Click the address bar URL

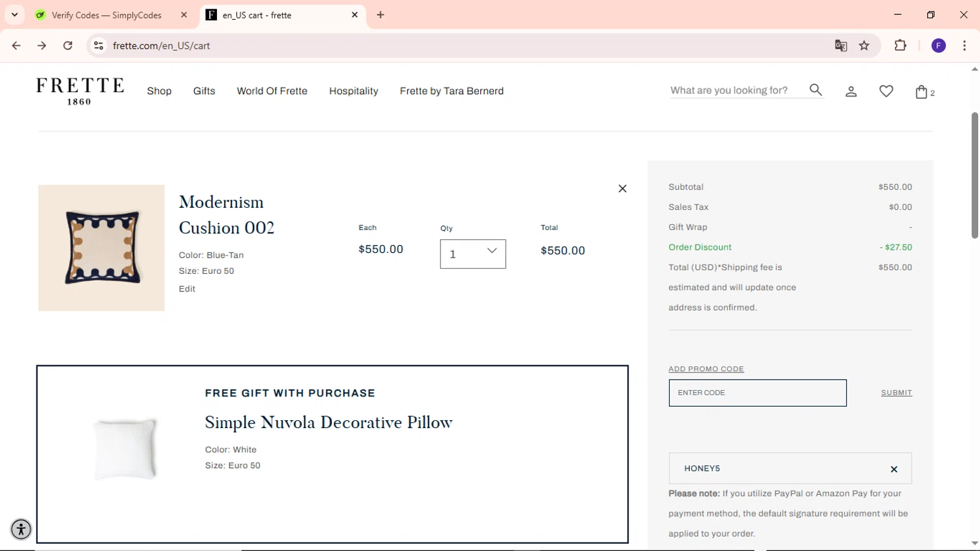click(x=161, y=46)
